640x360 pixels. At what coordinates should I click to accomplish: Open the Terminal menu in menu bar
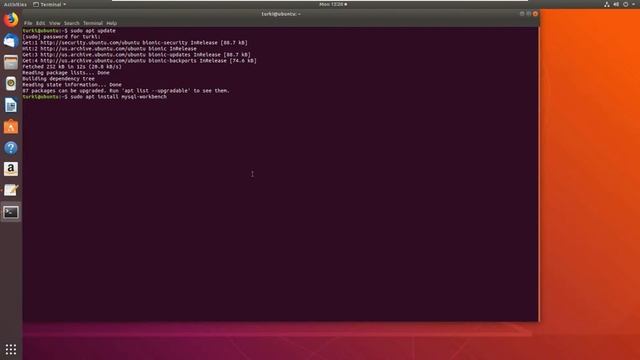[x=93, y=23]
